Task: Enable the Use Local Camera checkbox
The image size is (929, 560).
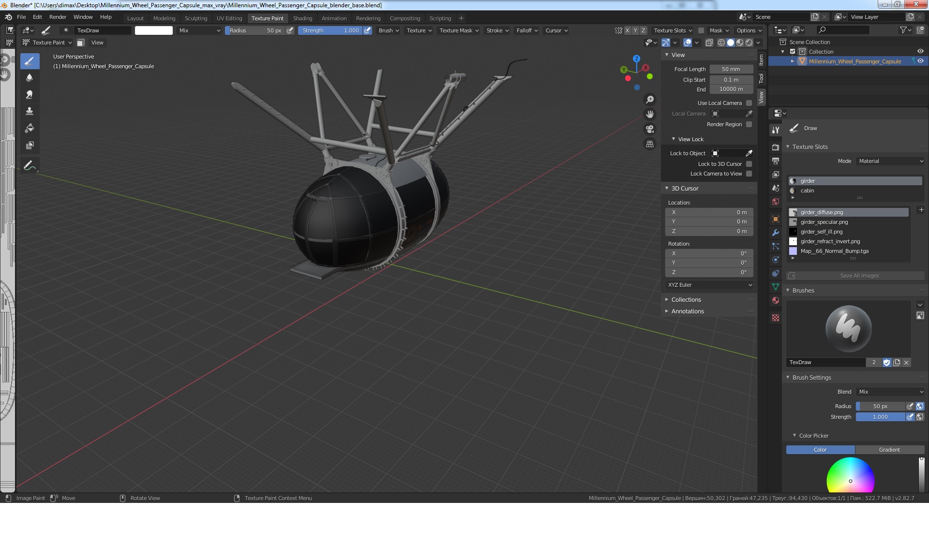Action: pyautogui.click(x=749, y=103)
